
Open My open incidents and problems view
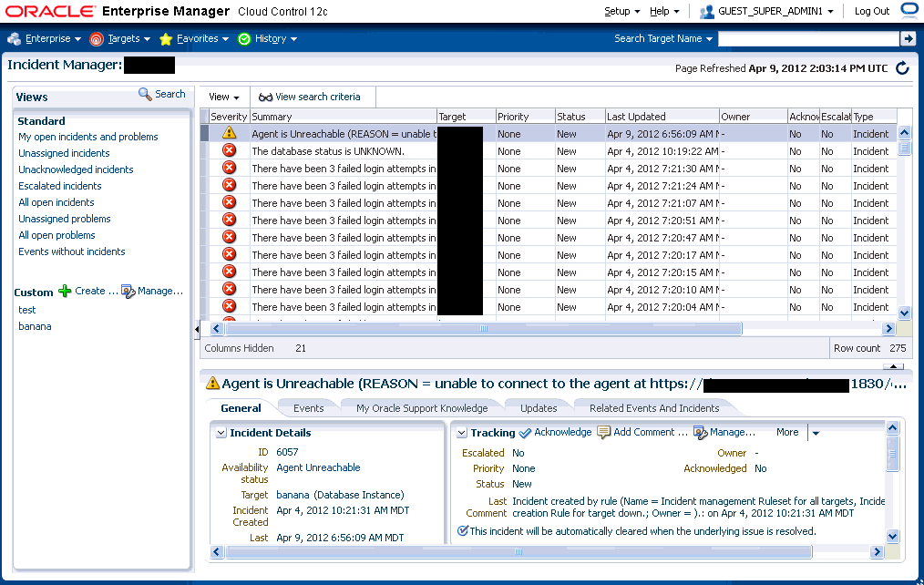coord(88,137)
